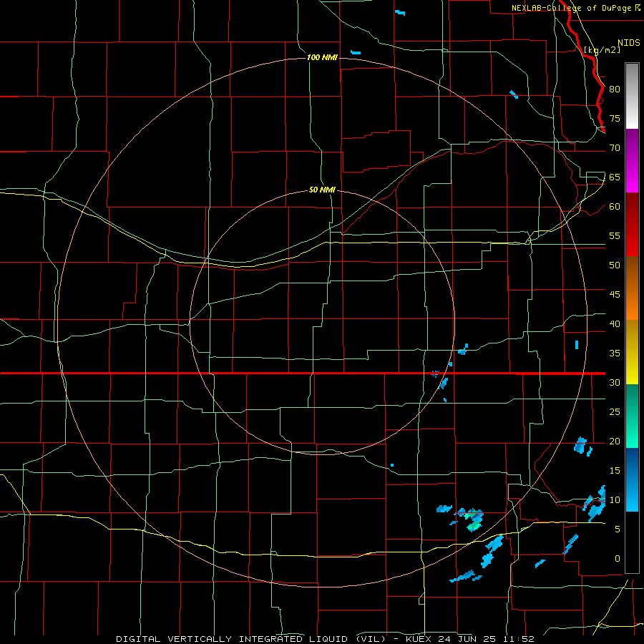Viewport: 644px width, 644px height.
Task: Select the 45 value on the color scale
Action: 615,295
